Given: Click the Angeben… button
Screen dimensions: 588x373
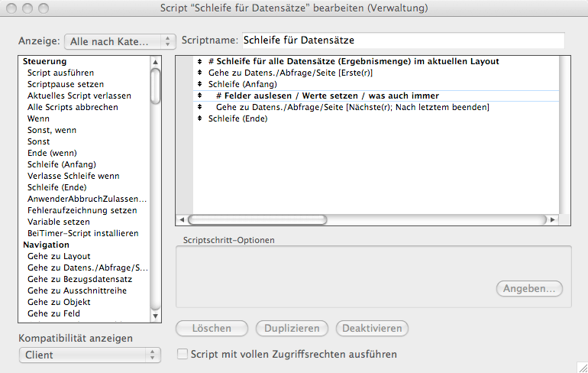Looking at the screenshot, I should click(529, 289).
